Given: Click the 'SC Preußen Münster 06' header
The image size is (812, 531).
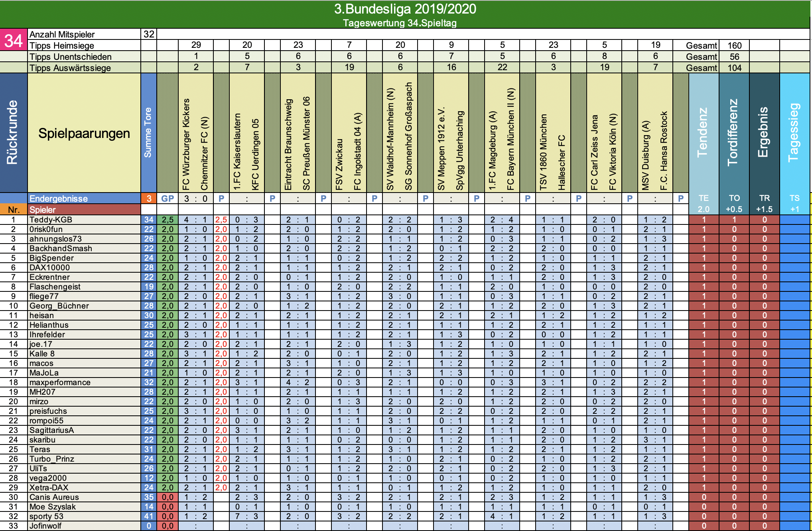Looking at the screenshot, I should [306, 143].
